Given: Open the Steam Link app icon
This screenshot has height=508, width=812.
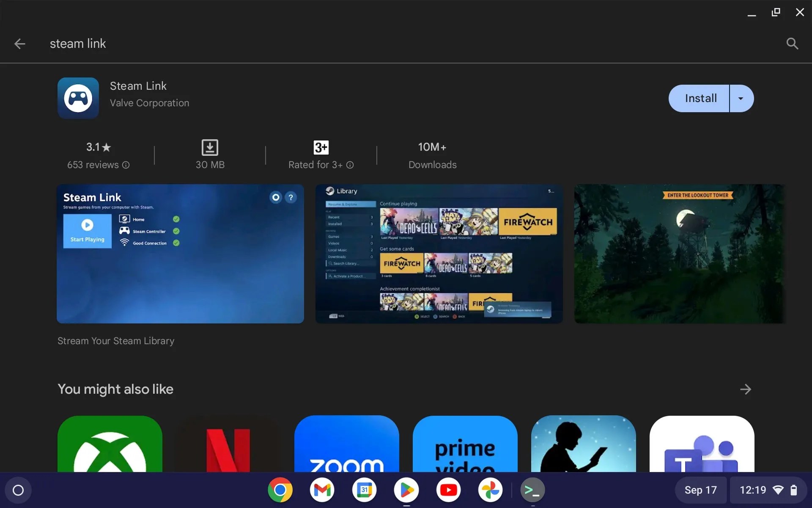Looking at the screenshot, I should click(x=78, y=98).
